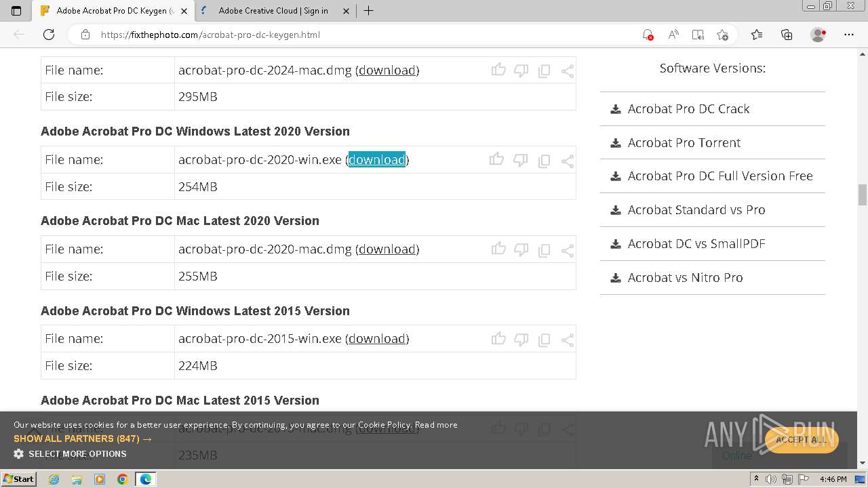
Task: Click heading Adobe Acrobat Pro DC Windows Latest 2015 Version
Action: (195, 310)
